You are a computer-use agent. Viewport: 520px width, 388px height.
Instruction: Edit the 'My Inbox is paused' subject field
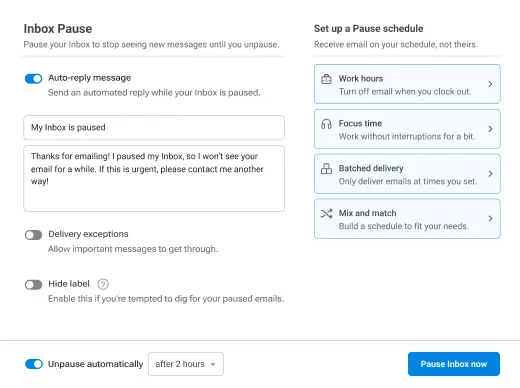154,127
